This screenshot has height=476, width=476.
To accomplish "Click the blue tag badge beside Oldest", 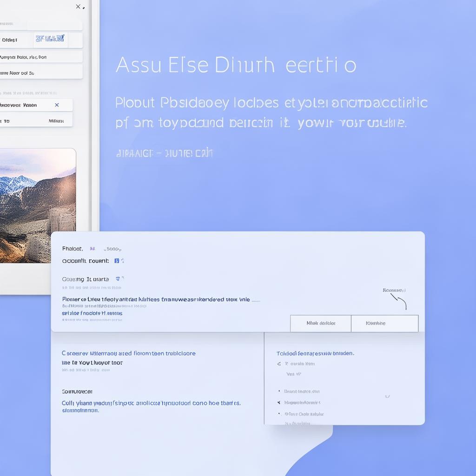I will tap(51, 40).
